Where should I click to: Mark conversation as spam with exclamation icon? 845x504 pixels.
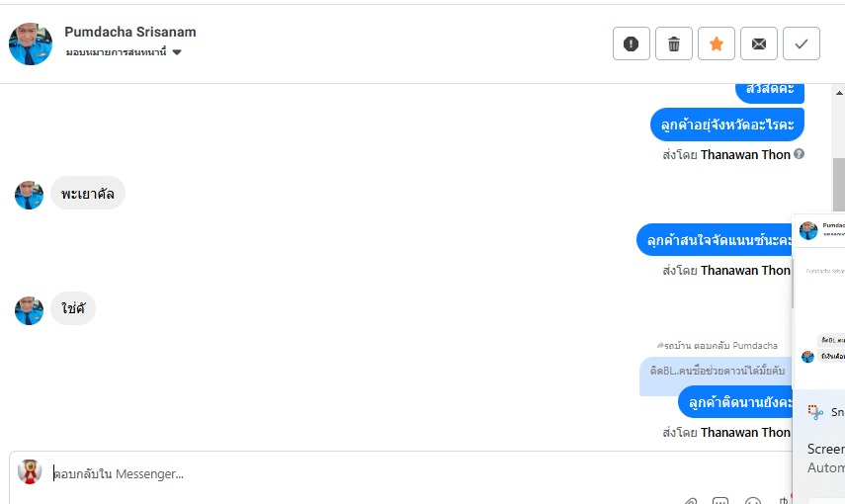click(632, 43)
